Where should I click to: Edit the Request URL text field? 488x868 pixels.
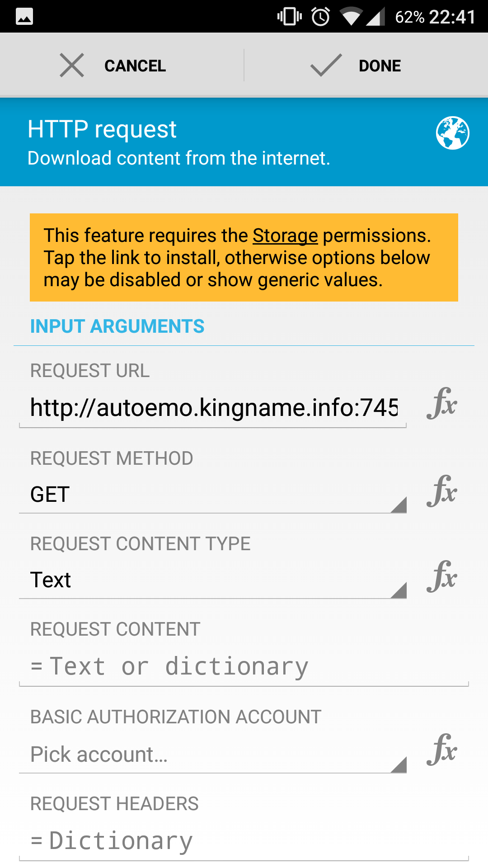coord(213,407)
